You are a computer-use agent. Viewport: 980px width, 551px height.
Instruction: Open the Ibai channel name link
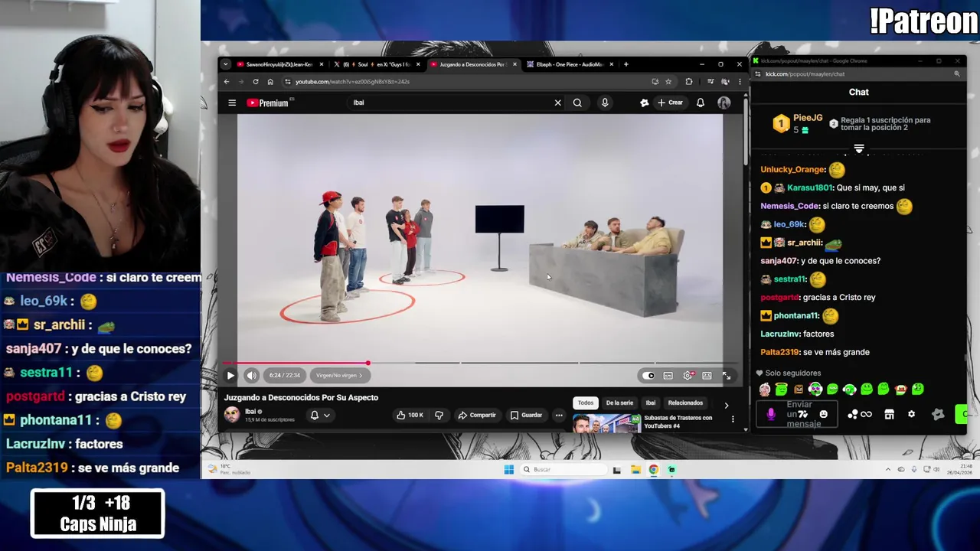point(250,412)
